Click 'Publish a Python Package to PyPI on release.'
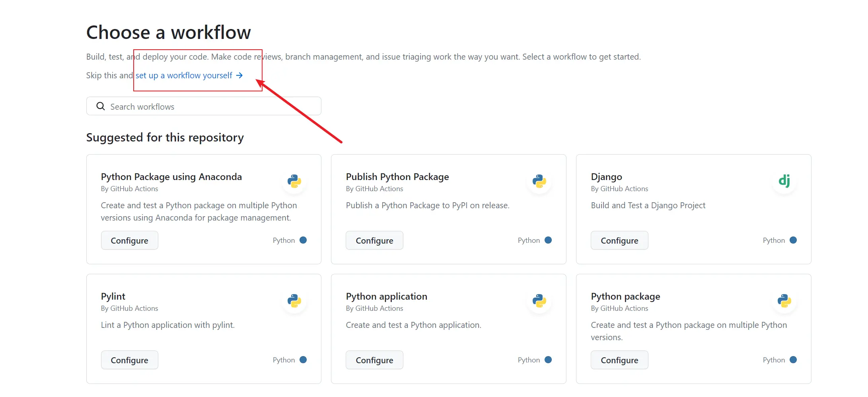This screenshot has height=397, width=868. pos(428,205)
